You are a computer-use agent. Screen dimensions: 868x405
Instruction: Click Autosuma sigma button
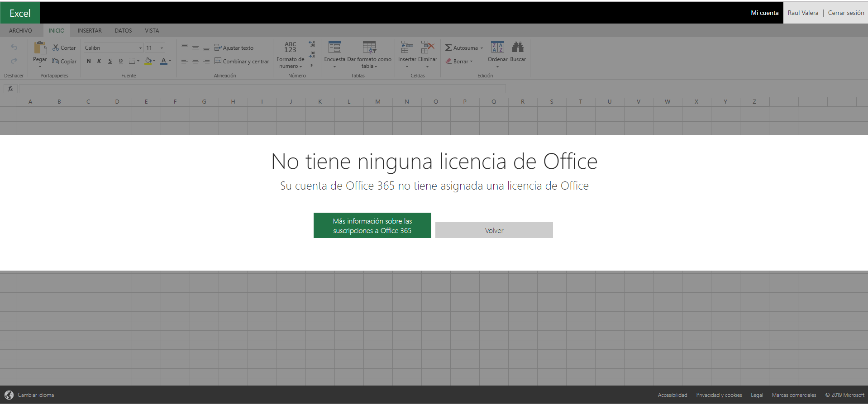462,48
